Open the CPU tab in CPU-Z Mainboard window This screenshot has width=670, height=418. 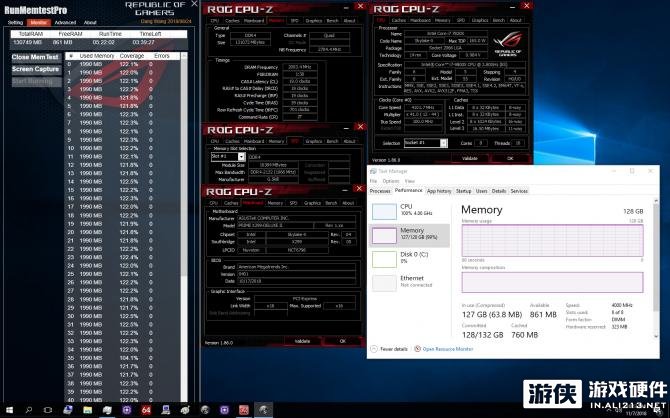[x=214, y=203]
